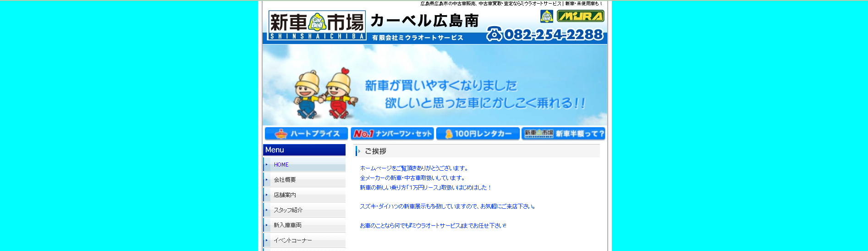
Task: Click the ご挨拶 section heading
Action: tap(375, 151)
